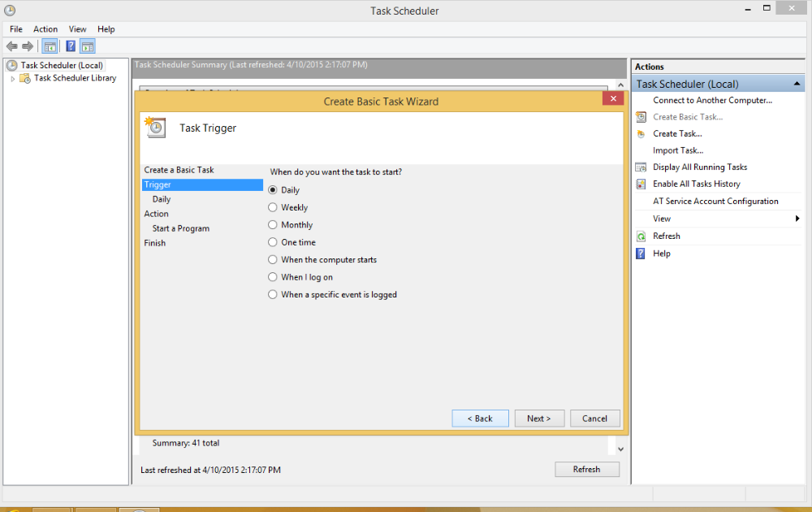Click the Task Scheduler clock icon in title bar
This screenshot has height=512, width=812.
pyautogui.click(x=10, y=11)
